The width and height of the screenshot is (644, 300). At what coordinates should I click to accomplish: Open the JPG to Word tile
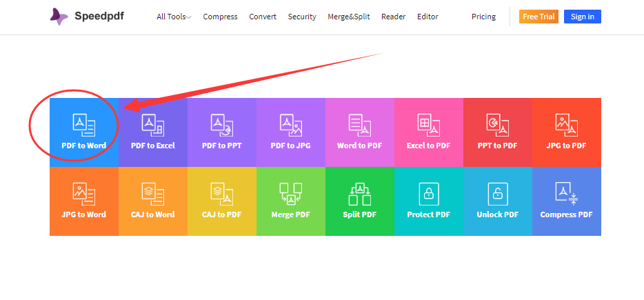click(x=84, y=201)
